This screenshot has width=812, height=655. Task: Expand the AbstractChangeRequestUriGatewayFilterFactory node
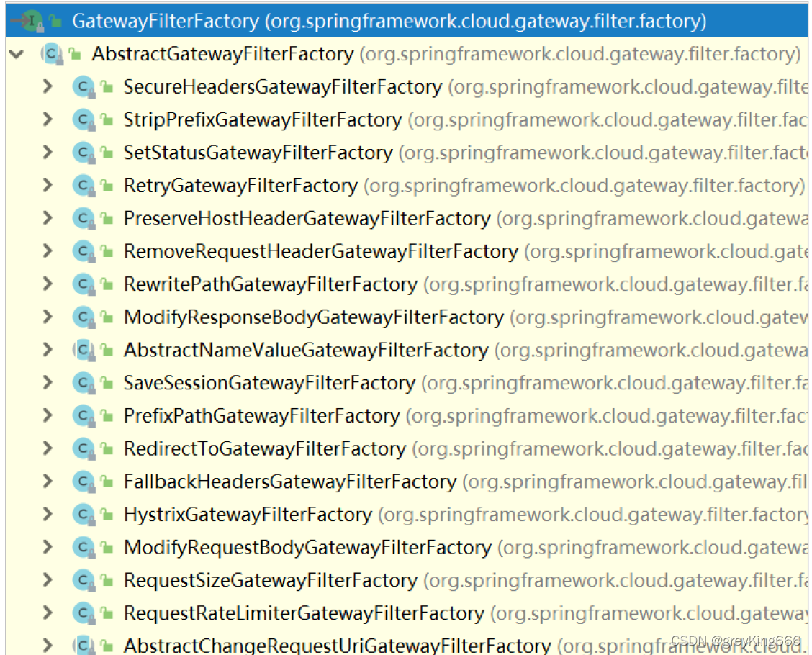[48, 645]
